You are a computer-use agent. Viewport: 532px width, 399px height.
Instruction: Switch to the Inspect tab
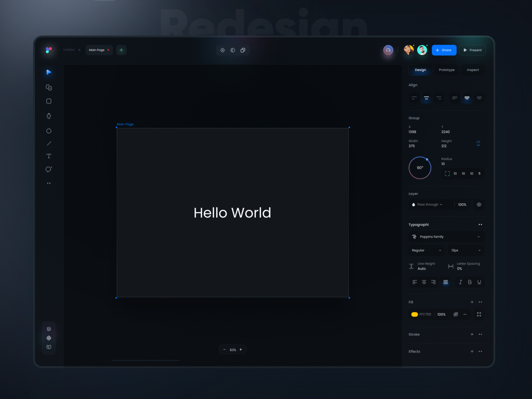point(472,70)
